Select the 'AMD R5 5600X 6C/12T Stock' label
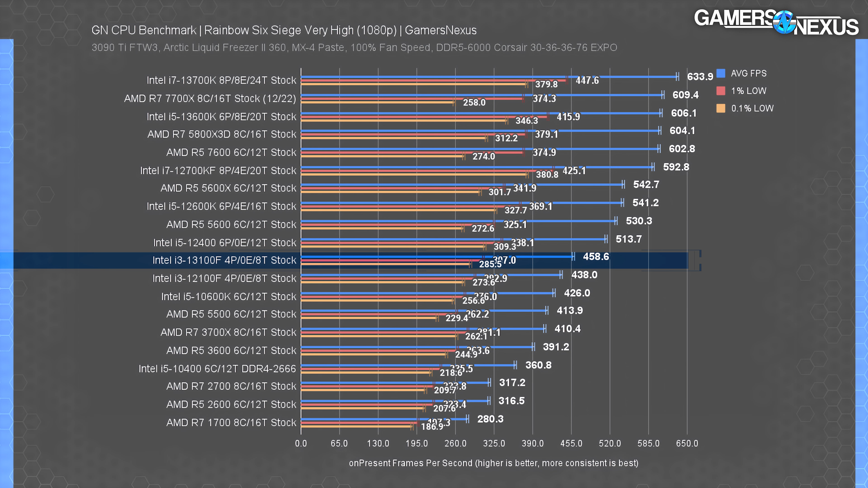The image size is (868, 488). pos(229,188)
